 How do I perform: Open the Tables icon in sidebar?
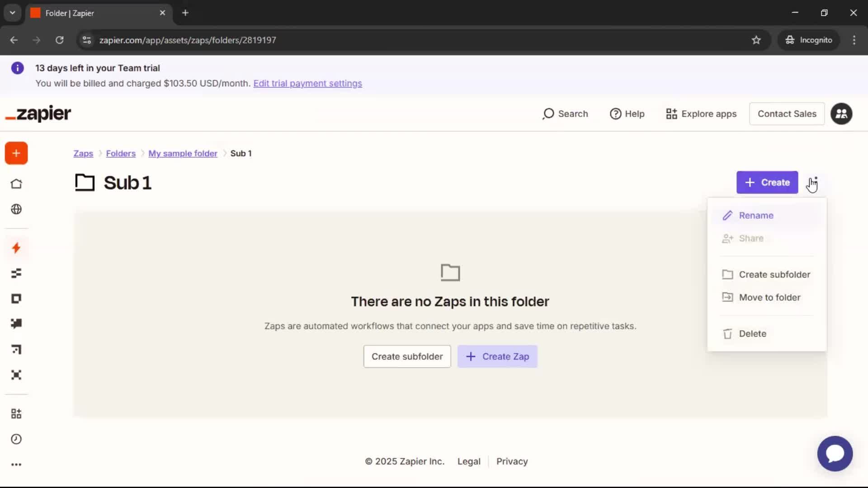point(16,273)
